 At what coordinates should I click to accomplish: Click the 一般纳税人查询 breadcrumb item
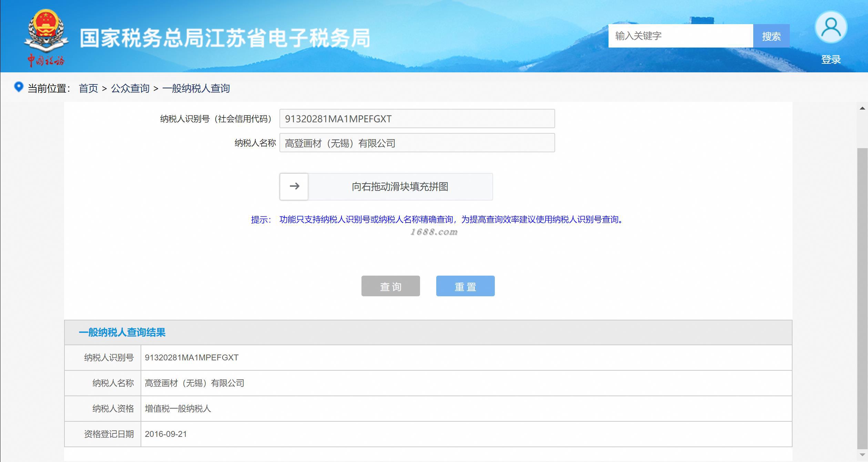(x=196, y=89)
